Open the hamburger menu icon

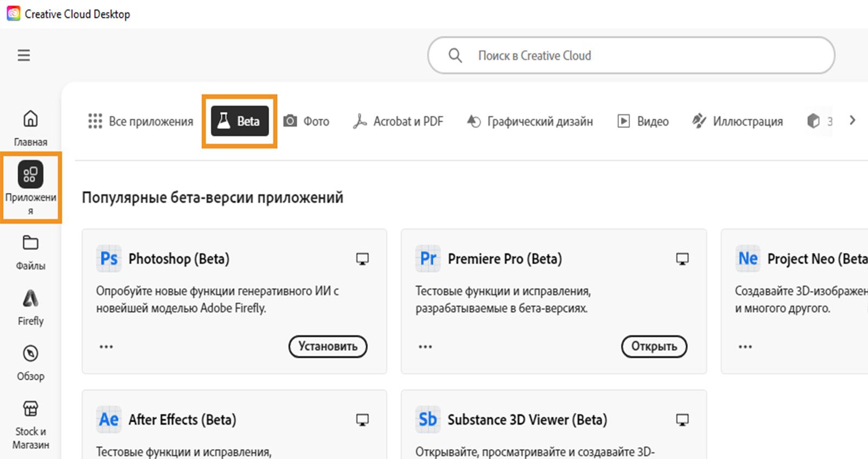(24, 55)
